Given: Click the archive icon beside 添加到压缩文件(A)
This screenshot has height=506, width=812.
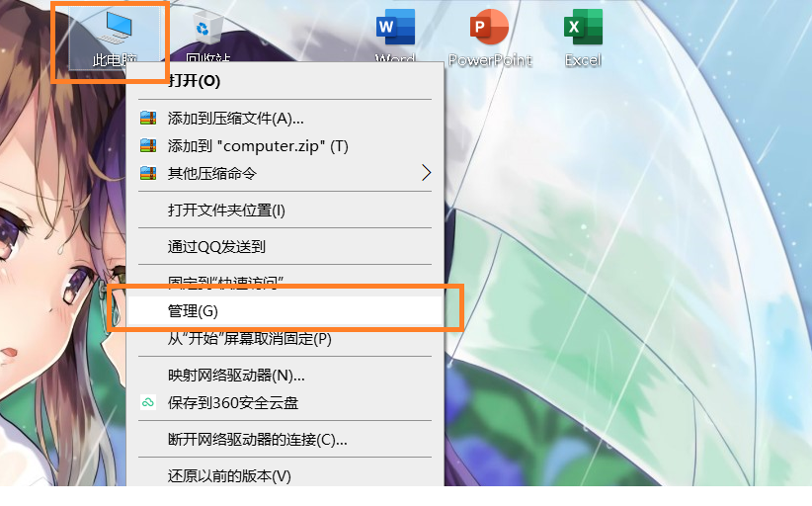Looking at the screenshot, I should click(148, 118).
